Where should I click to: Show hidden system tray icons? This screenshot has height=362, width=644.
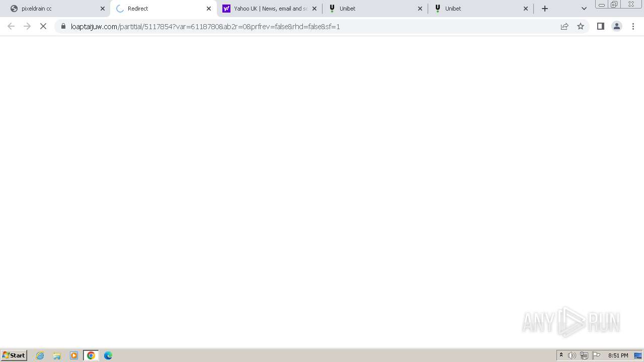tap(561, 355)
